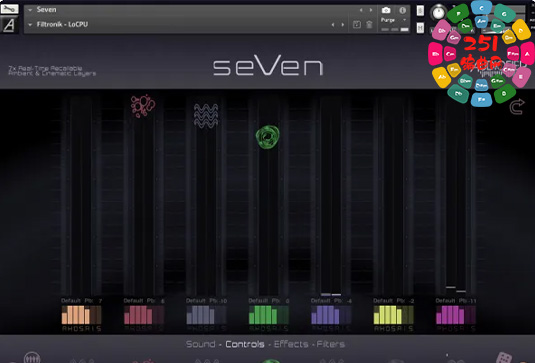Go to next instrument arrow beside Seven

(371, 10)
